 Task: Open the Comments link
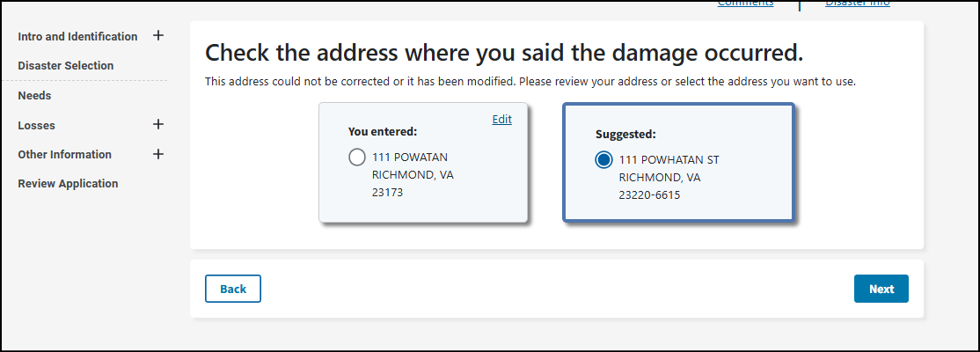(x=745, y=4)
